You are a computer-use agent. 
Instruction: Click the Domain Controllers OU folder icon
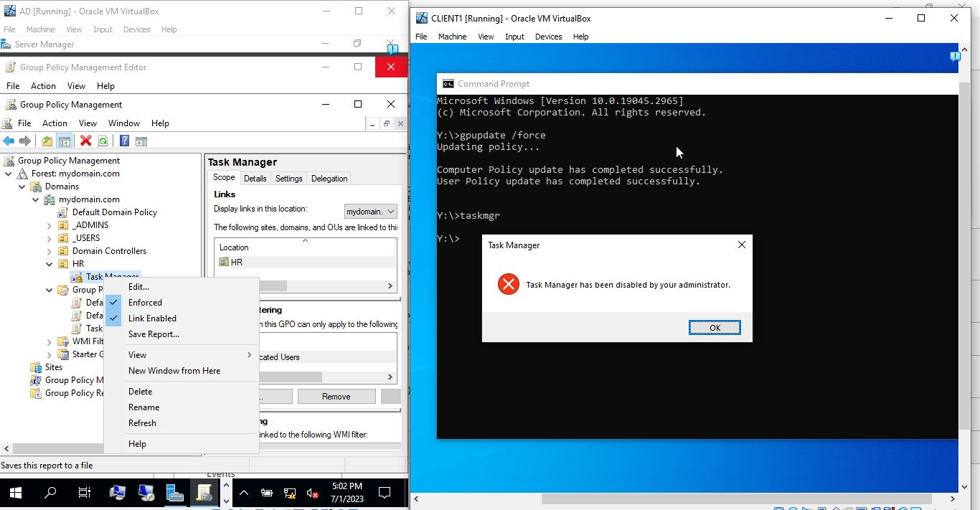pos(63,251)
